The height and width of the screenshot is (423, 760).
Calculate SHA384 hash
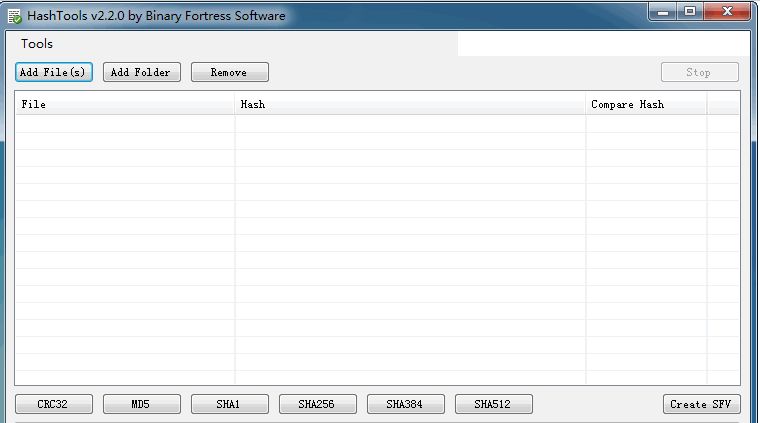pos(406,404)
